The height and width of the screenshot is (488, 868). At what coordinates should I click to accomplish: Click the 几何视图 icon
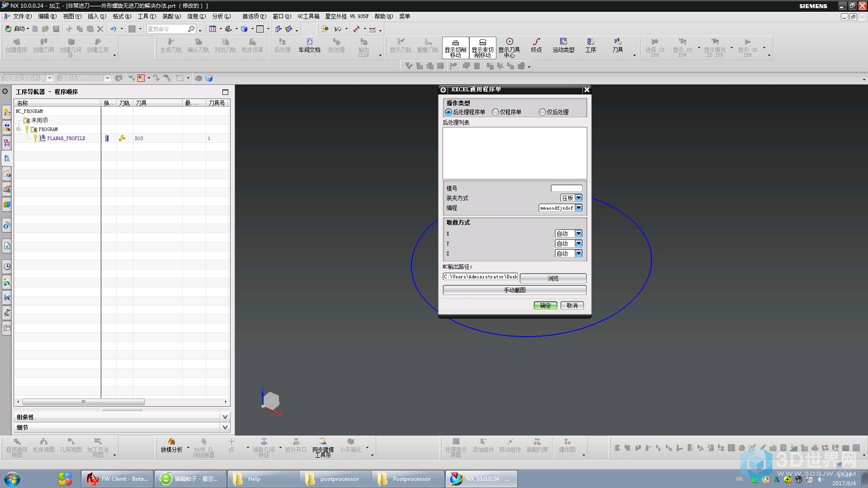tap(71, 446)
